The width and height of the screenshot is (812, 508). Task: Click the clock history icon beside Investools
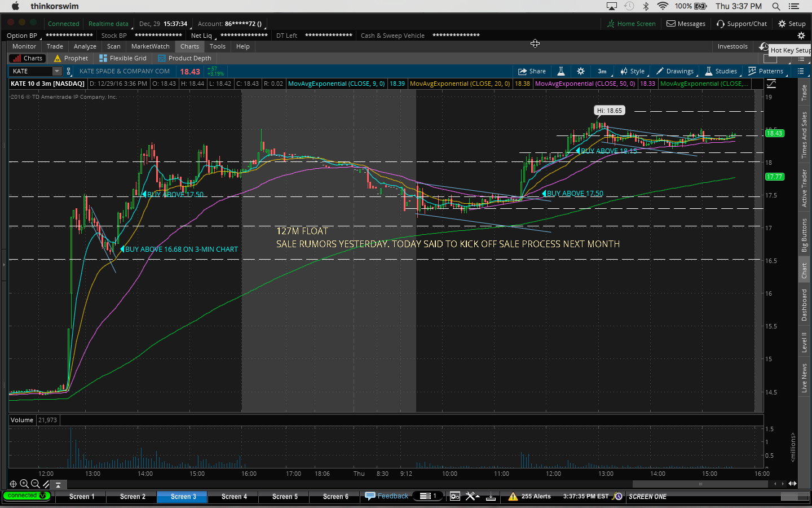coord(764,46)
